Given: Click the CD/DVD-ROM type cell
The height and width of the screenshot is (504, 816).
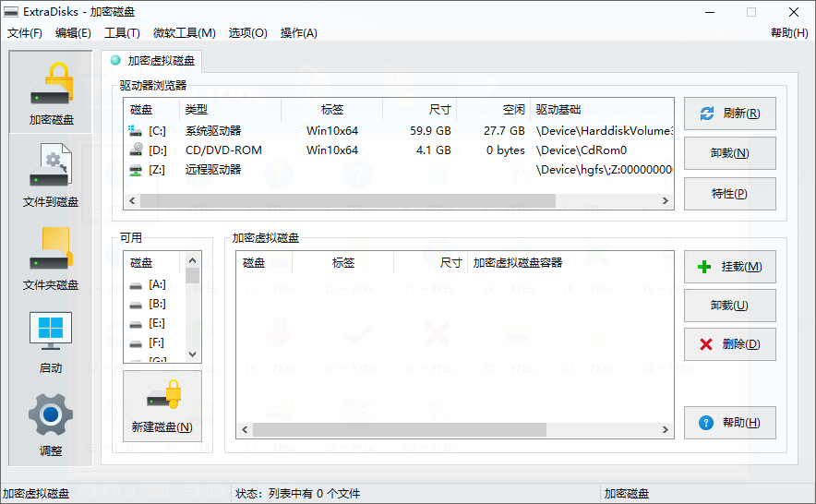Looking at the screenshot, I should coord(223,150).
